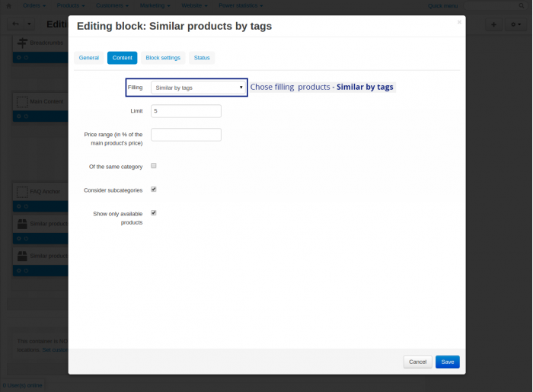Click the Save button
This screenshot has width=533, height=392.
(x=448, y=362)
